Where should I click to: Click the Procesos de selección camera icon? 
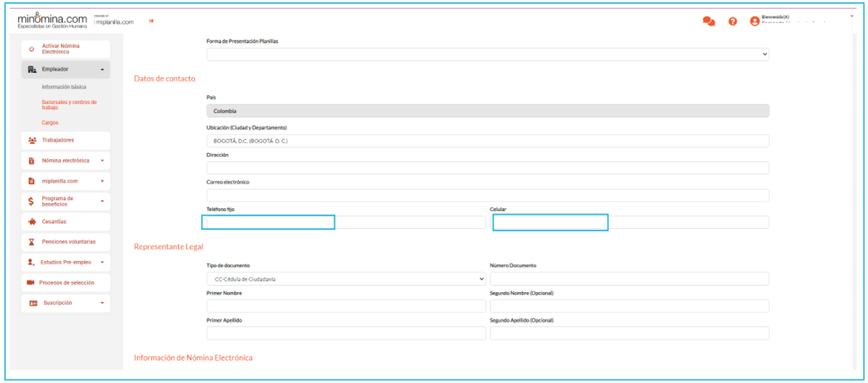(x=31, y=283)
